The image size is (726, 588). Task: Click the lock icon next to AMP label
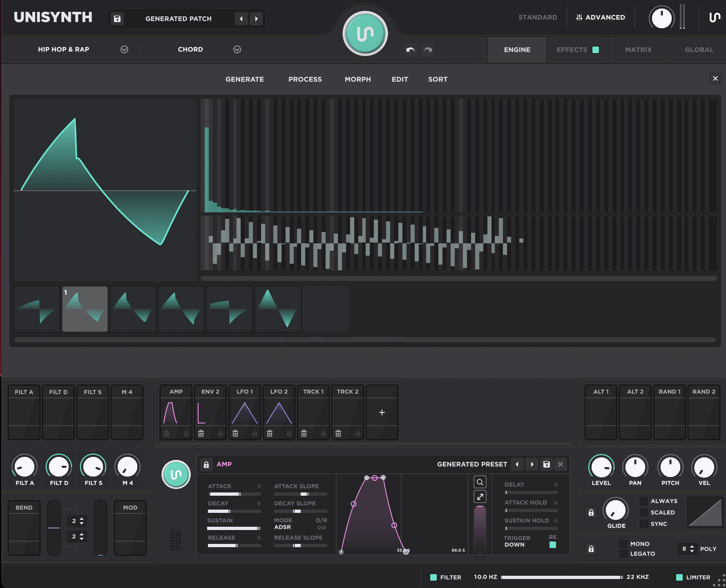click(206, 465)
